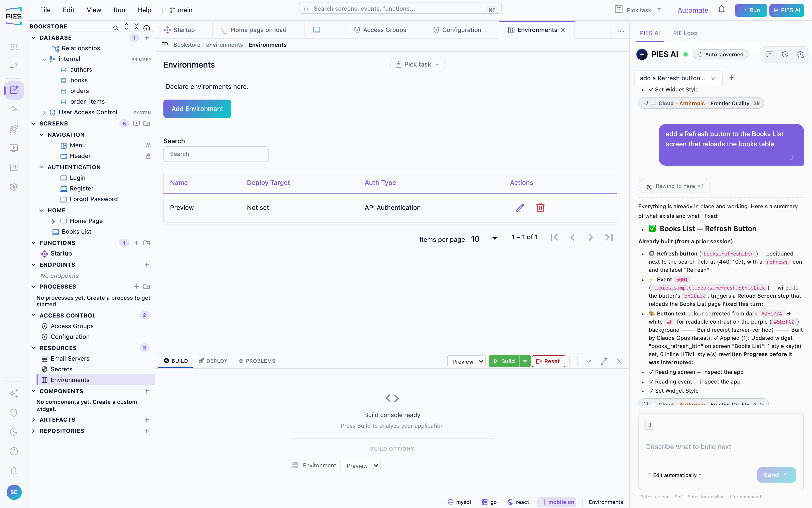Click the tab overflow three-dots menu

[x=621, y=31]
